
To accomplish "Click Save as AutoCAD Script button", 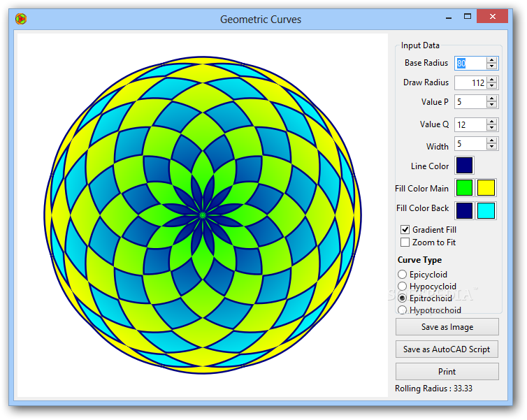I will tap(447, 349).
